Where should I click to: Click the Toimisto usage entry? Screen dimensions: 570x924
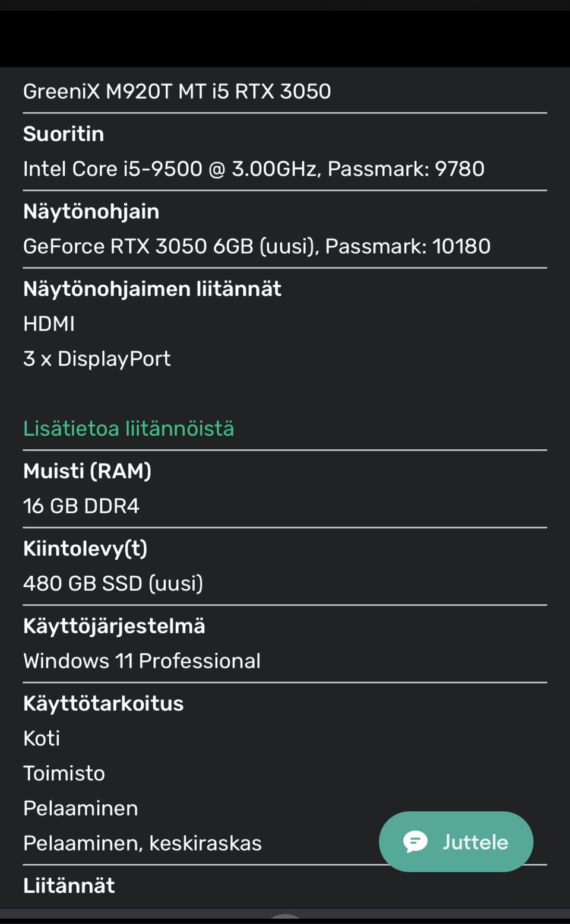(64, 773)
